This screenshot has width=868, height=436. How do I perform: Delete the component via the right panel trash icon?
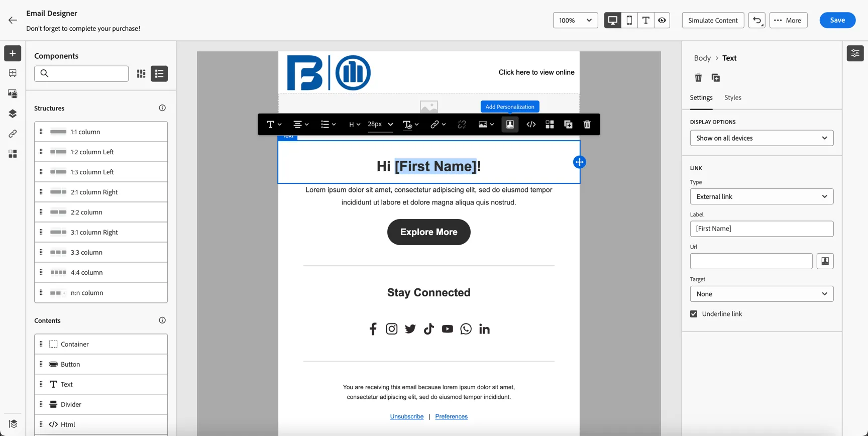tap(698, 78)
